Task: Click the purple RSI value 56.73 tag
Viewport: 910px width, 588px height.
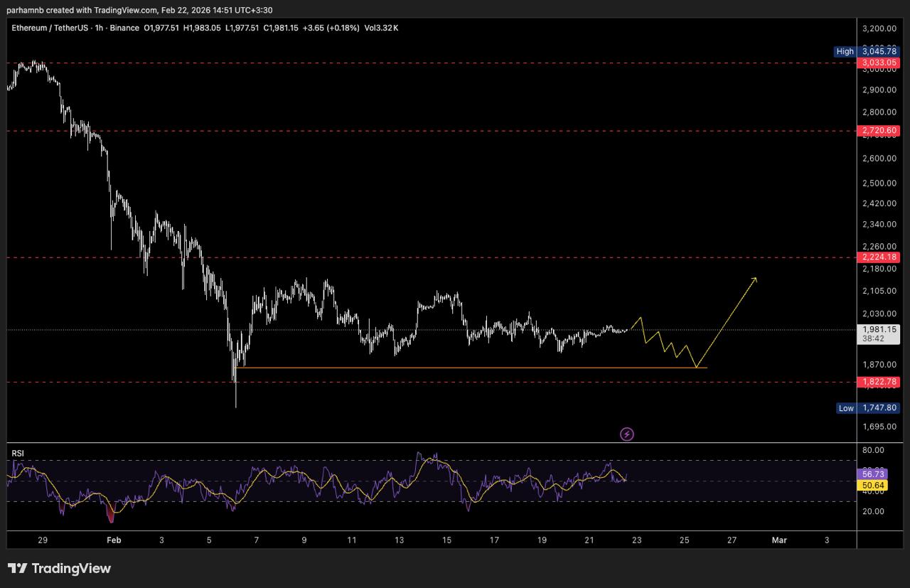Action: pos(874,474)
